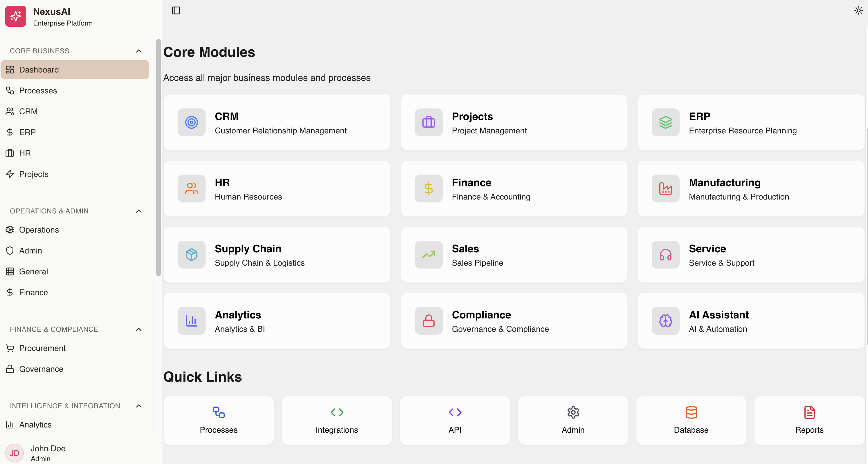Open the AI Assistant brain icon

coord(665,320)
